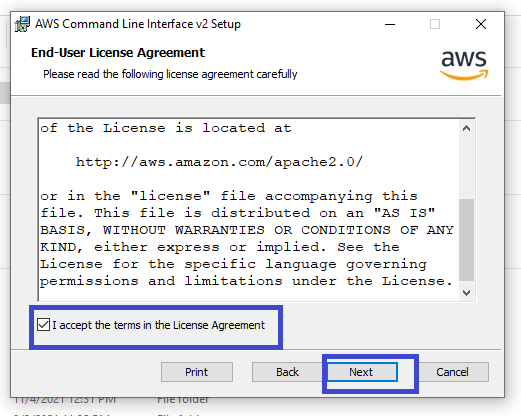Click the 'I accept the terms' label text

[x=158, y=325]
